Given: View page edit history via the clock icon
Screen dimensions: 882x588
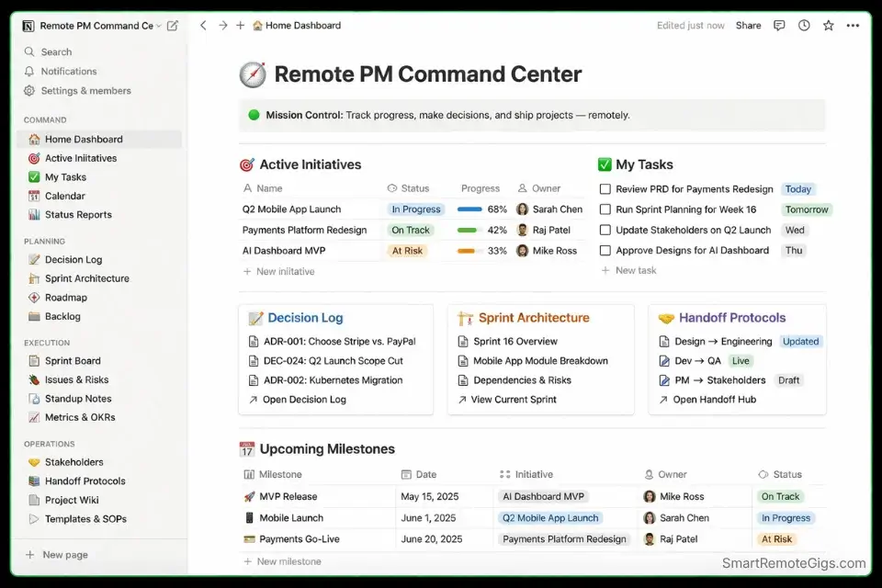Looking at the screenshot, I should point(804,26).
